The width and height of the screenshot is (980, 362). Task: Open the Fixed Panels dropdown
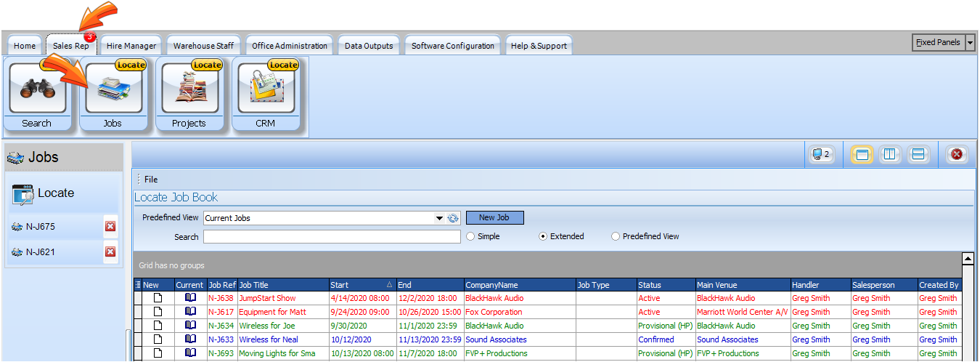(x=971, y=43)
